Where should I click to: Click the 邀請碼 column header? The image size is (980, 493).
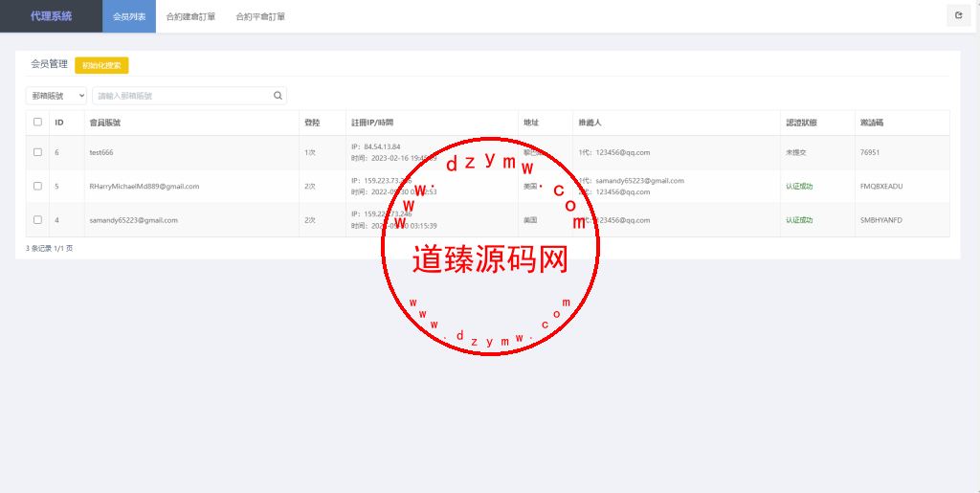coord(872,123)
